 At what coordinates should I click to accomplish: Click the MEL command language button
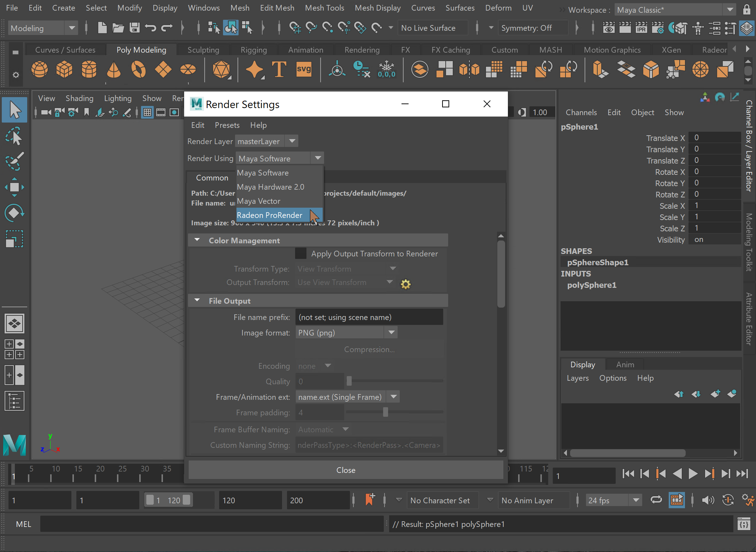(x=23, y=524)
